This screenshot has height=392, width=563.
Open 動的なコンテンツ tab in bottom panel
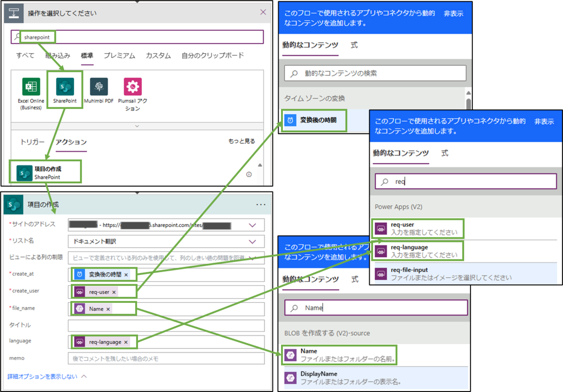click(310, 279)
